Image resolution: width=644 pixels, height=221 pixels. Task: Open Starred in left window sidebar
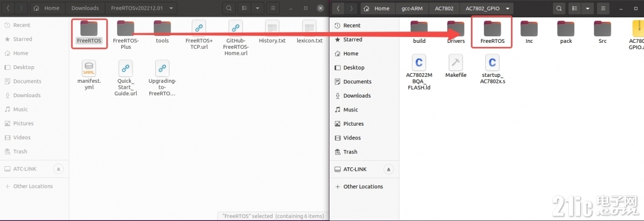point(35,39)
